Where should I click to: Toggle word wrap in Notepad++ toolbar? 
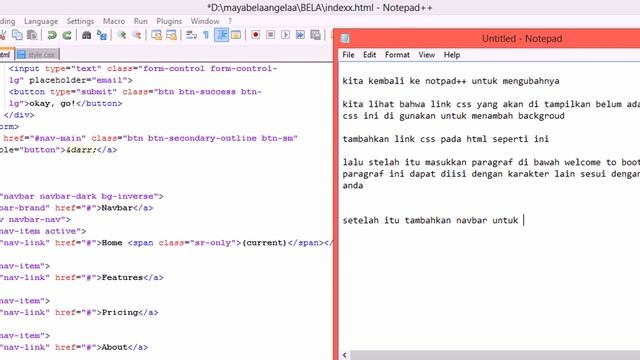191,35
